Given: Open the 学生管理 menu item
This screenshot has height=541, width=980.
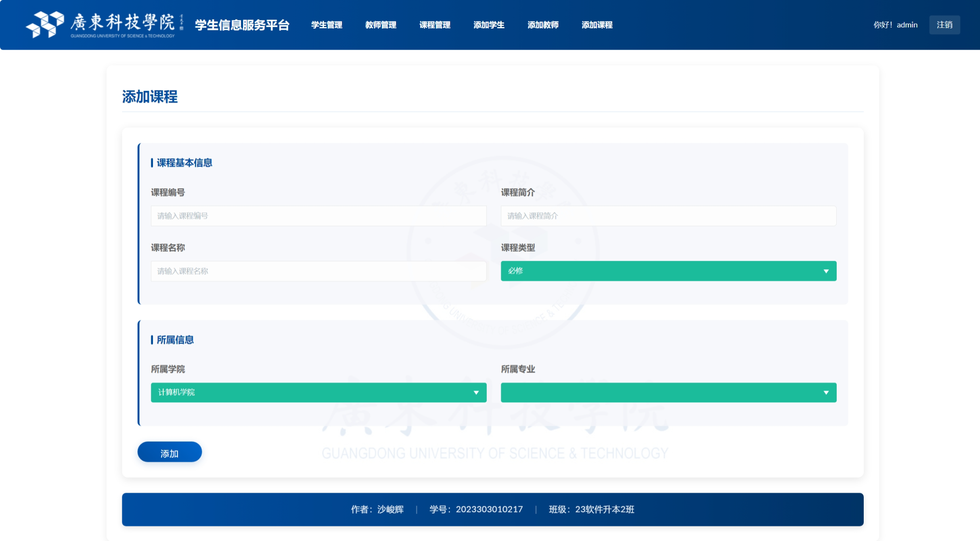Looking at the screenshot, I should 327,25.
